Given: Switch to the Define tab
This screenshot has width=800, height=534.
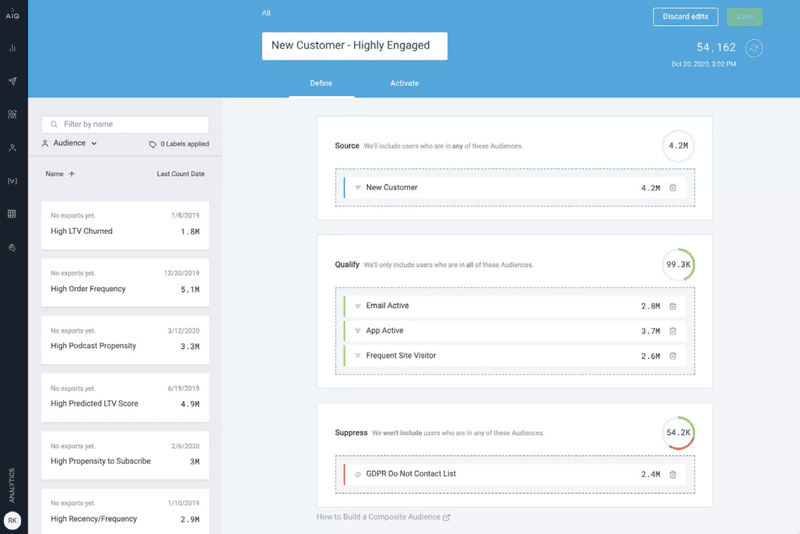Looking at the screenshot, I should (321, 83).
